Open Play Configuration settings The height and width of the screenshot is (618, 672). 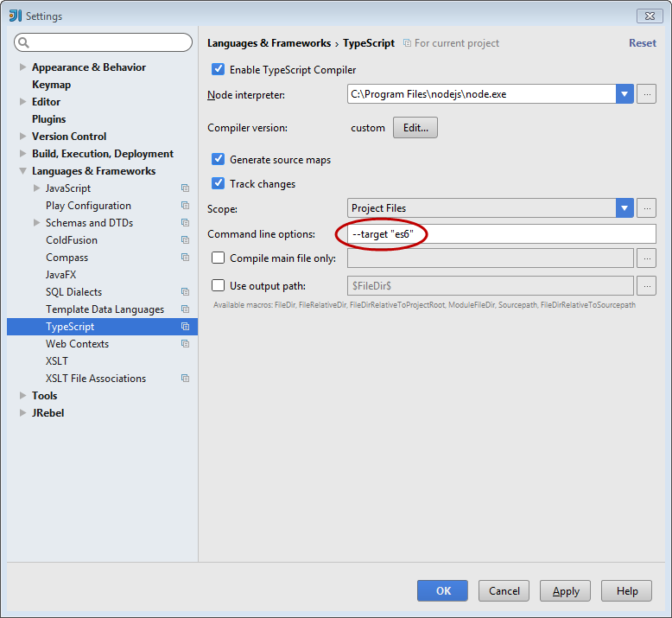(88, 206)
